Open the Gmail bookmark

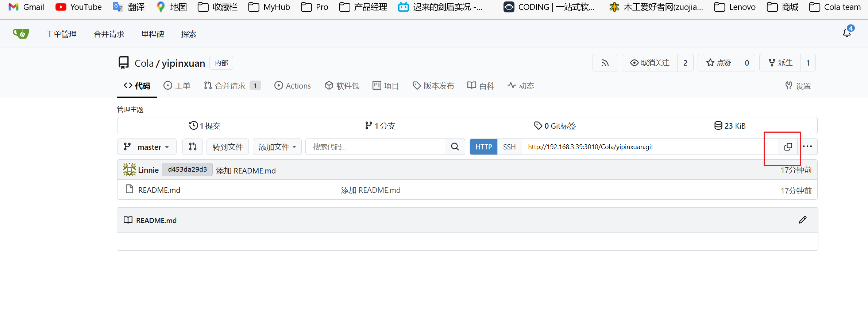coord(26,7)
